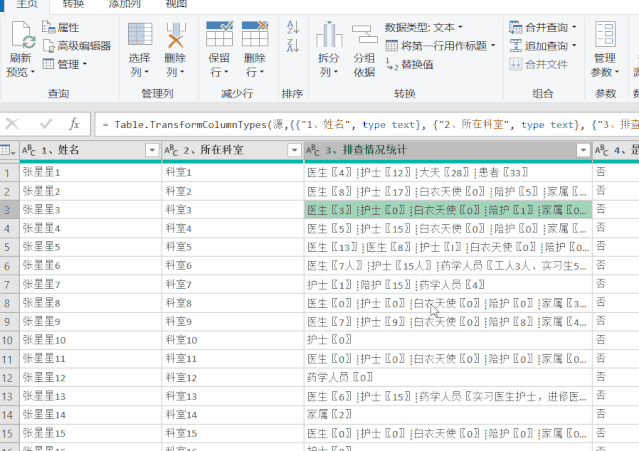
Task: Cancel the formula edit with the X icon
Action: pos(12,123)
